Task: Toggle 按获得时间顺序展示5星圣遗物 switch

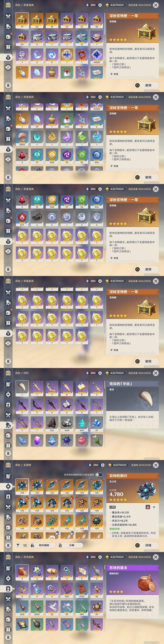Action: pyautogui.click(x=99, y=474)
